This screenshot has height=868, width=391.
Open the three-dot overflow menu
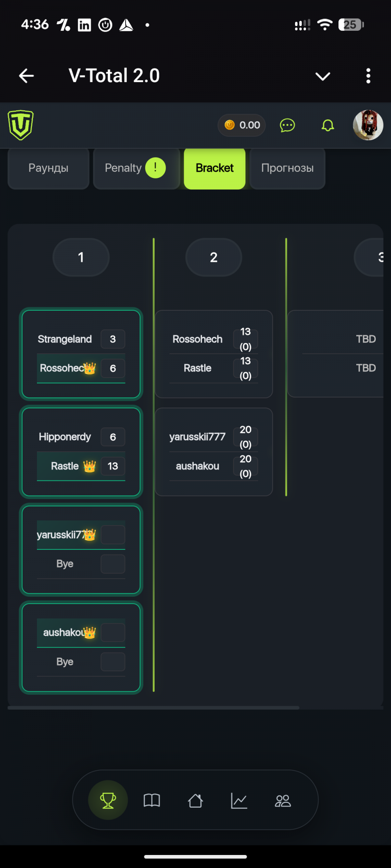(x=368, y=76)
